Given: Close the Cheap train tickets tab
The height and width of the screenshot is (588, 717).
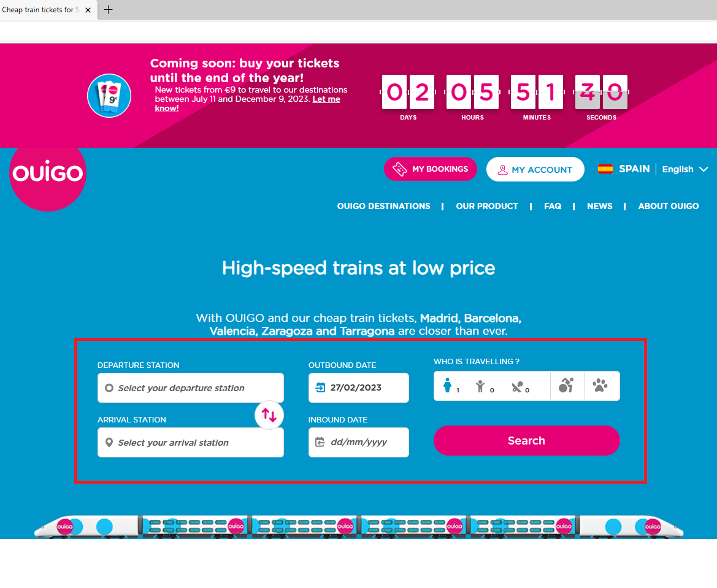Looking at the screenshot, I should point(88,10).
